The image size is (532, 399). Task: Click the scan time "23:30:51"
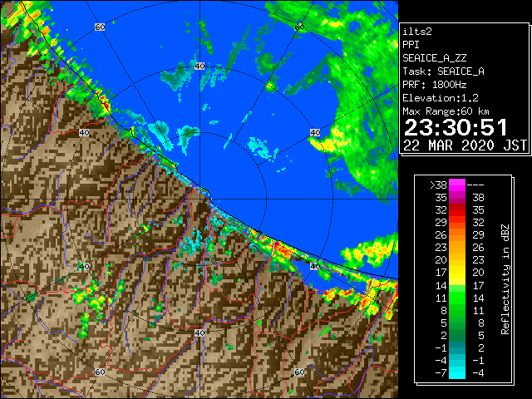(x=456, y=127)
